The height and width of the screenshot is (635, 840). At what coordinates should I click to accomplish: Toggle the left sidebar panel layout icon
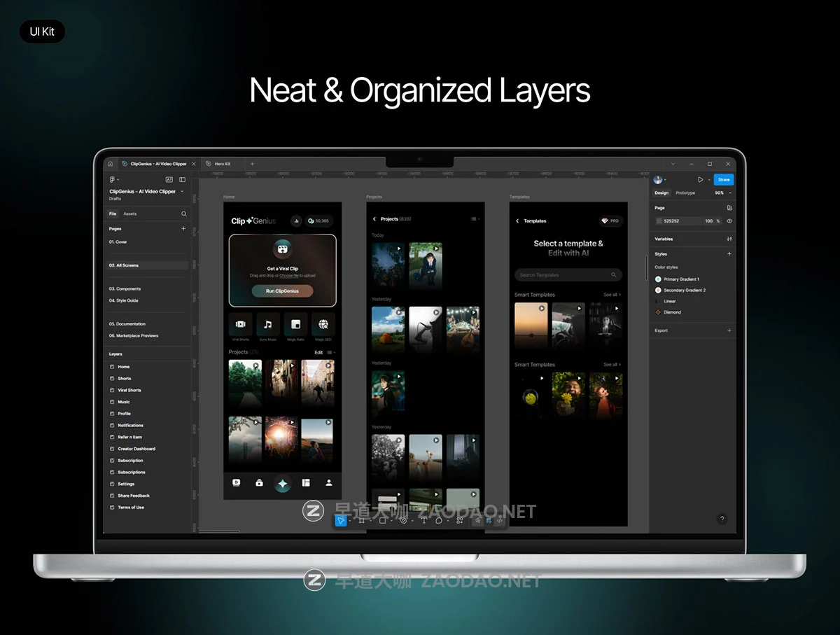[x=182, y=180]
